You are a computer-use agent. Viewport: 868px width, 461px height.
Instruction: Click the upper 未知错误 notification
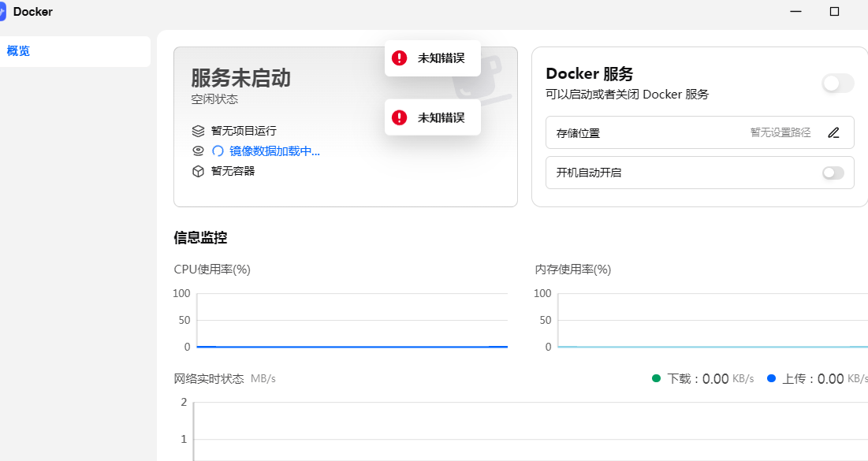[432, 58]
